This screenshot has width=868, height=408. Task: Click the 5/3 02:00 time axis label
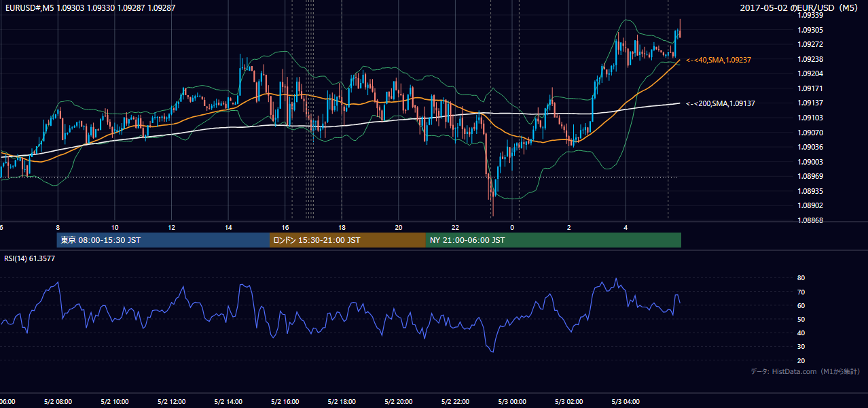coord(568,402)
